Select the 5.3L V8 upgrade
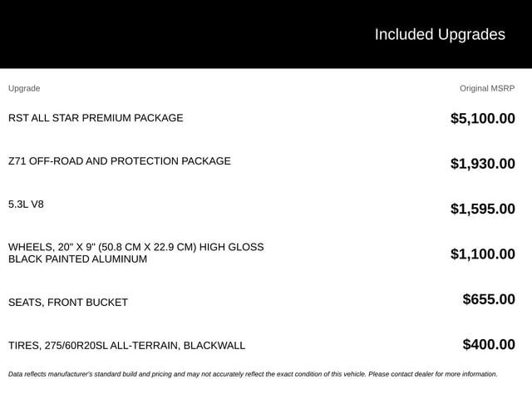 [26, 204]
